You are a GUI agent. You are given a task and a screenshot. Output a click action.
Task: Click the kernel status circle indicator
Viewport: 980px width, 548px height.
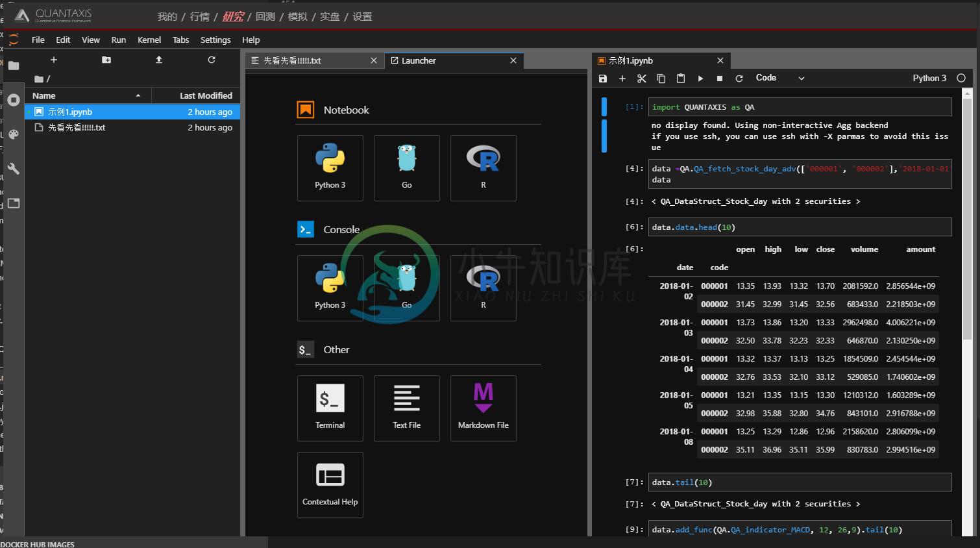[961, 78]
